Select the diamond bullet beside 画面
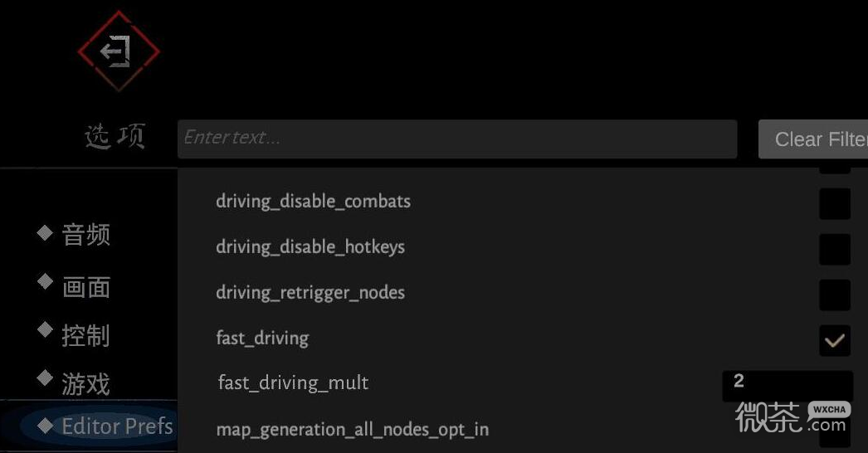 (45, 282)
